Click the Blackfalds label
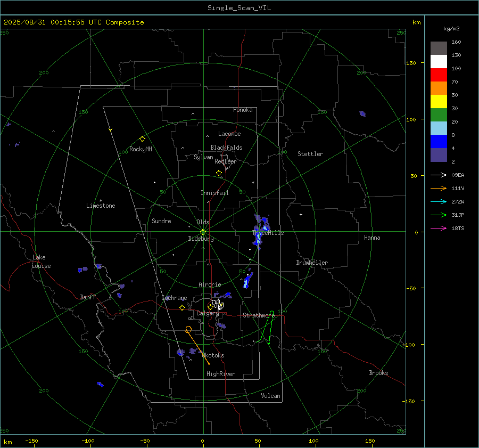479x448 pixels. 226,148
